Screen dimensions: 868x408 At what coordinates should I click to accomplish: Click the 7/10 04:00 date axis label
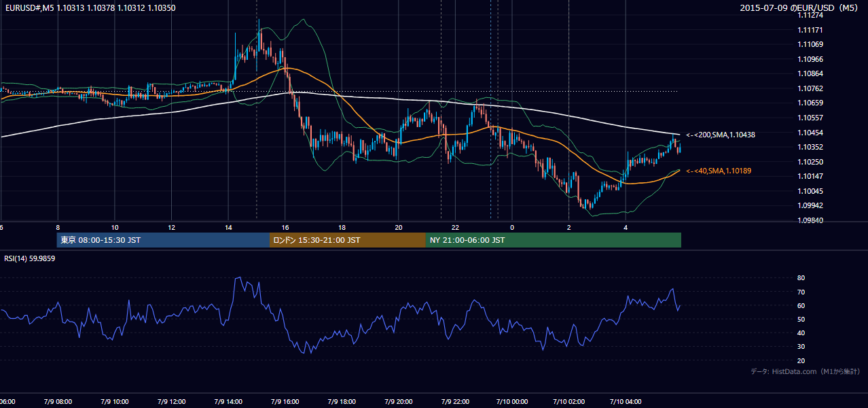(626, 401)
